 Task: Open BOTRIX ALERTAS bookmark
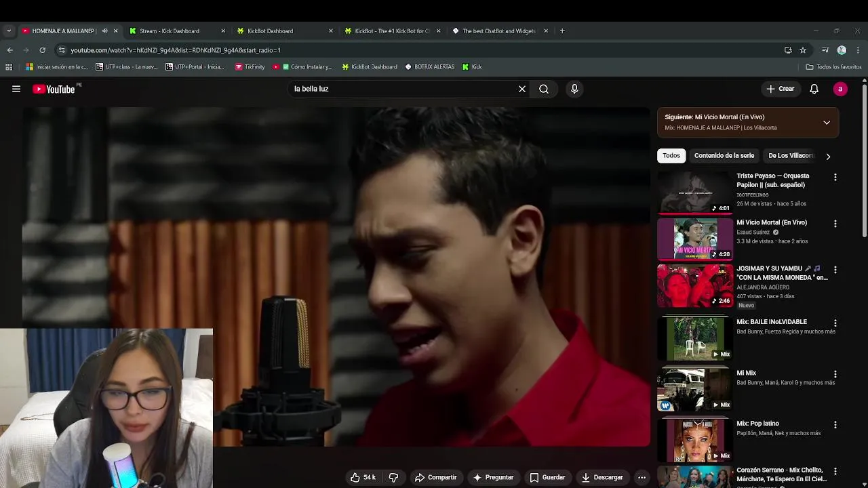(430, 66)
